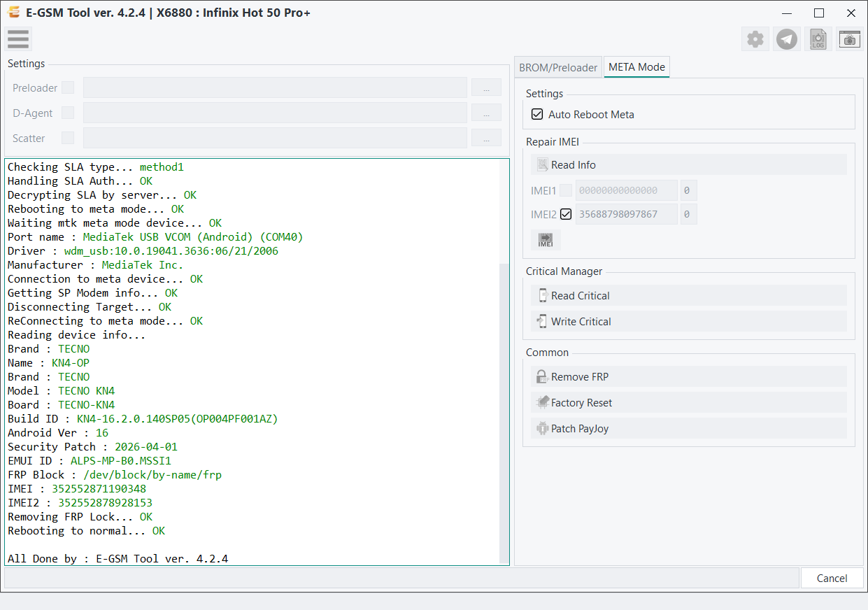
Task: Click 'Android Ver : 16' line
Action: pyautogui.click(x=58, y=433)
